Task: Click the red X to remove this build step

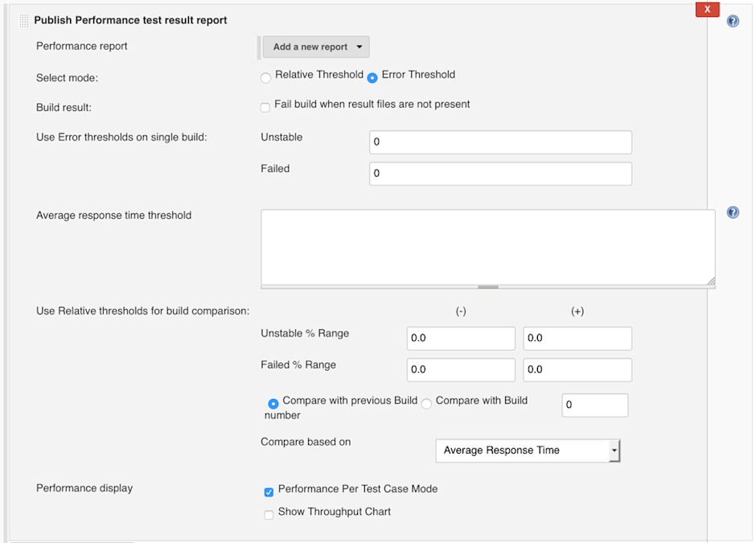Action: tap(707, 9)
